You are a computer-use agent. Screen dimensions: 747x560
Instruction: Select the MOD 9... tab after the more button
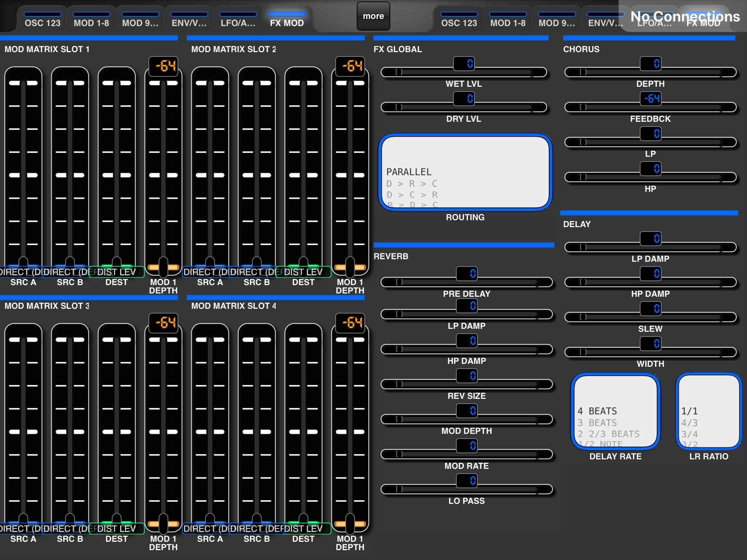557,20
